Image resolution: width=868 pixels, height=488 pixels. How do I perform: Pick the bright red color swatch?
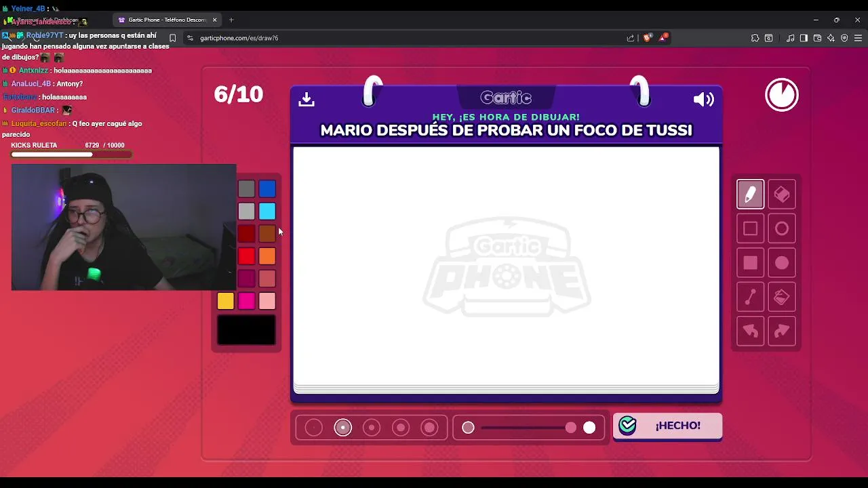[246, 256]
